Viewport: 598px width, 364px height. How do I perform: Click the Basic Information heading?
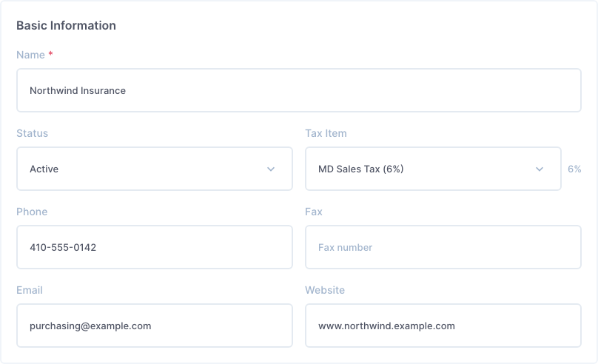click(66, 26)
